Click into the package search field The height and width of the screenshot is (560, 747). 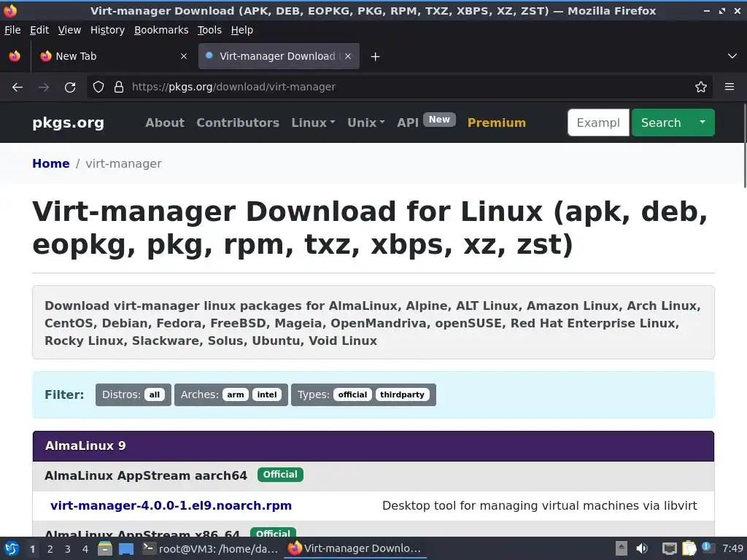(x=598, y=122)
